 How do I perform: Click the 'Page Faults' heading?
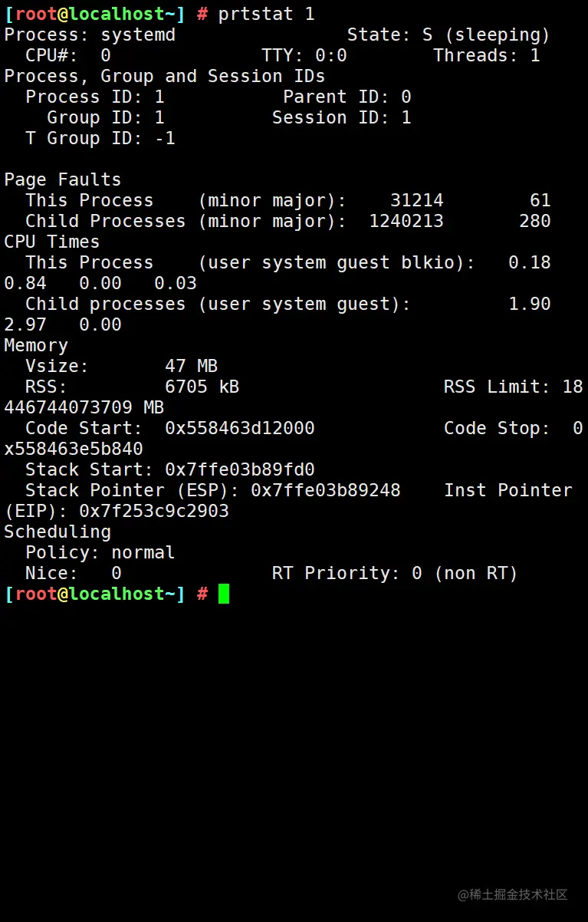62,179
